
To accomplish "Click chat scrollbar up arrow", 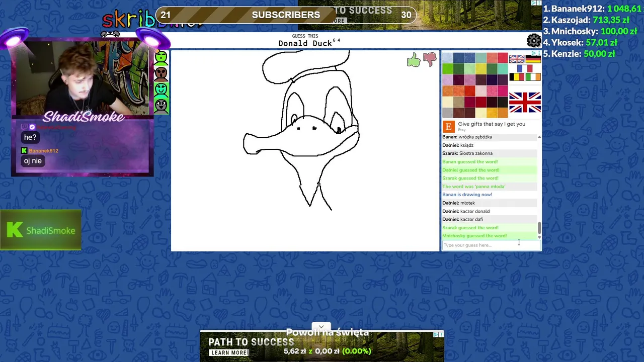I will (x=539, y=137).
